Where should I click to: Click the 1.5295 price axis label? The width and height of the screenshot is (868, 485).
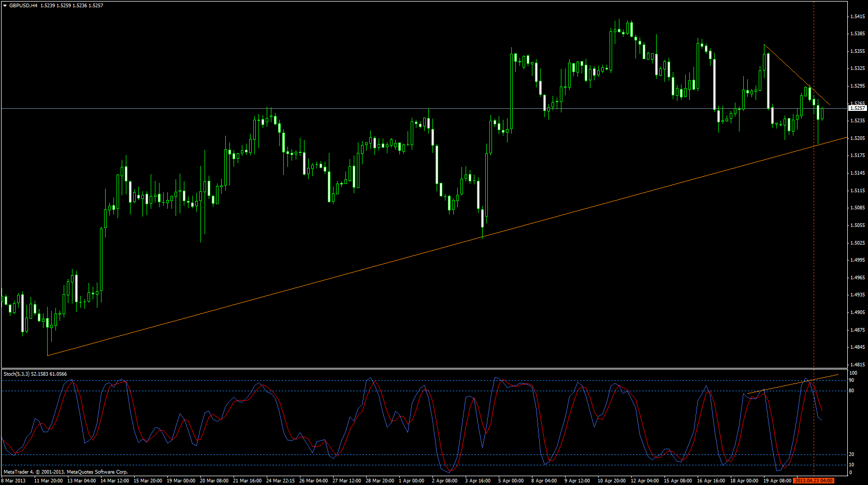857,86
